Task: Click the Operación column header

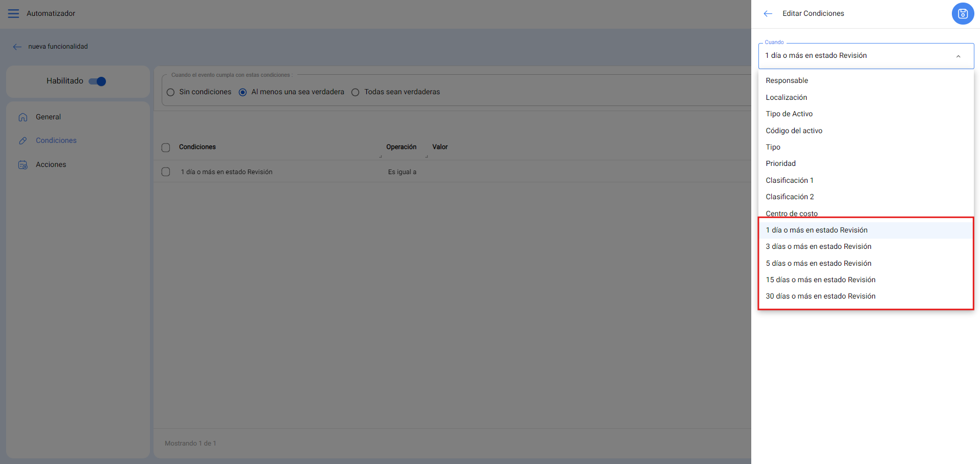Action: click(401, 147)
